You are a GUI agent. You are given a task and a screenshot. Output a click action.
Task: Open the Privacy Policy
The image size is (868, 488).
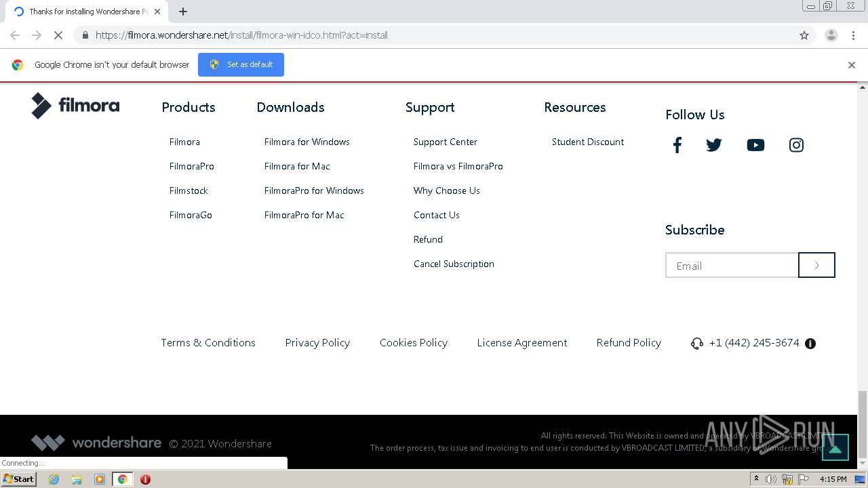[317, 343]
